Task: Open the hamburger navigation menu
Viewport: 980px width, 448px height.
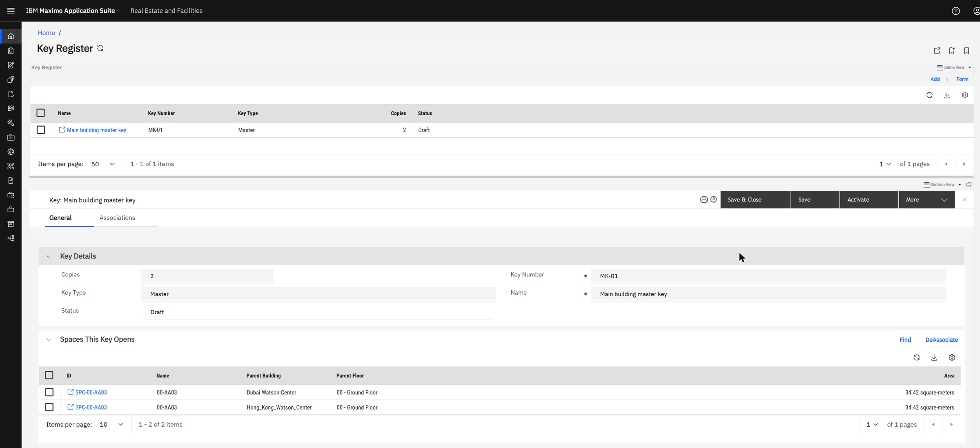Action: click(x=11, y=11)
